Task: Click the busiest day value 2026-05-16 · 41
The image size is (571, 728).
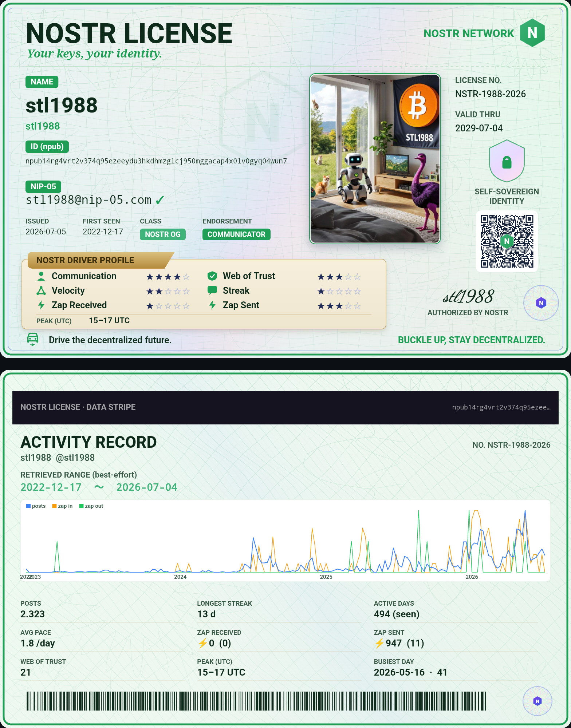Action: [410, 672]
